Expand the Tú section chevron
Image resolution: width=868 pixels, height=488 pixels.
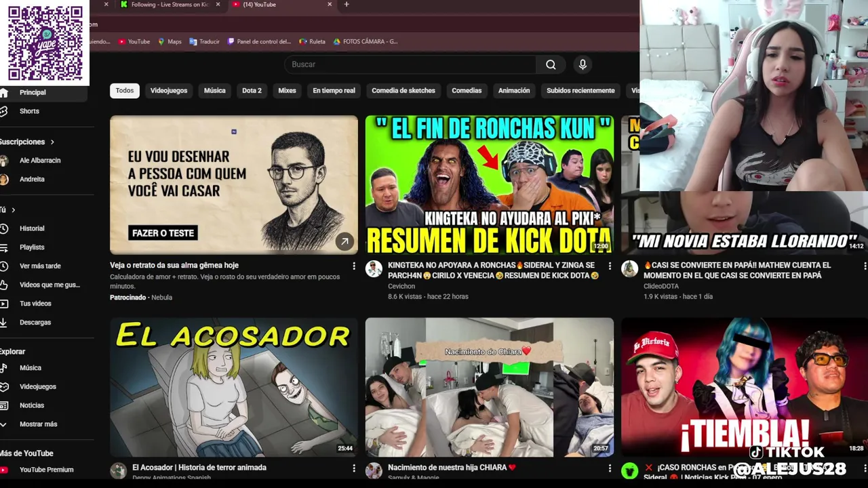point(13,210)
